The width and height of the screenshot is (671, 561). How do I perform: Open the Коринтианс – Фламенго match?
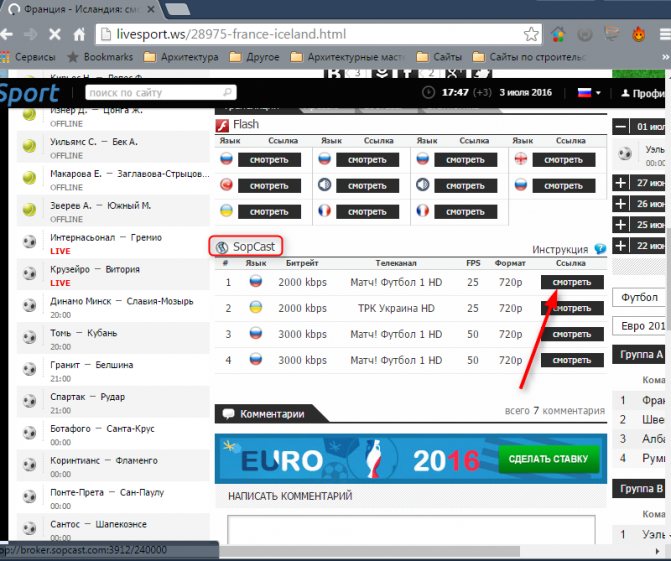[113, 467]
